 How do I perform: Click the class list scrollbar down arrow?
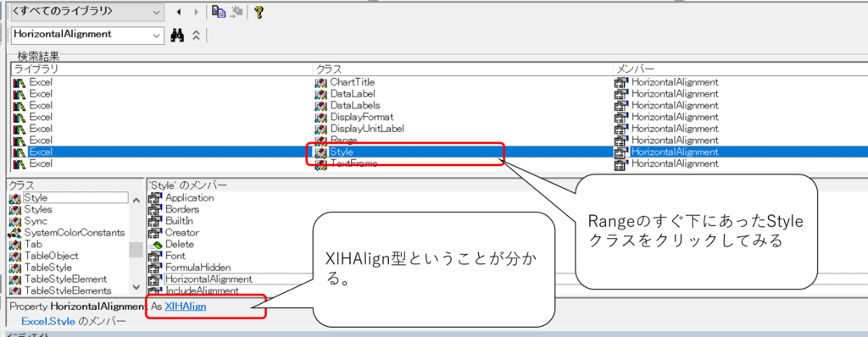tap(136, 288)
